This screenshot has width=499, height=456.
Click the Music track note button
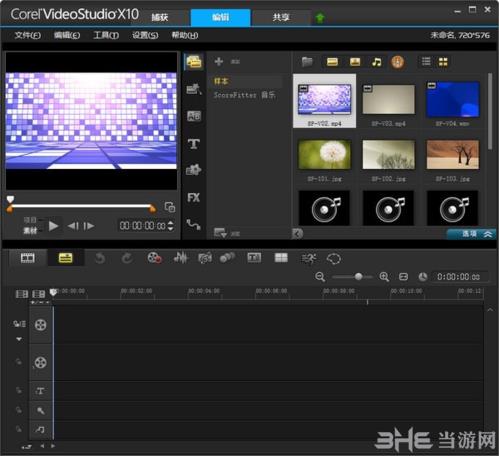pos(40,429)
